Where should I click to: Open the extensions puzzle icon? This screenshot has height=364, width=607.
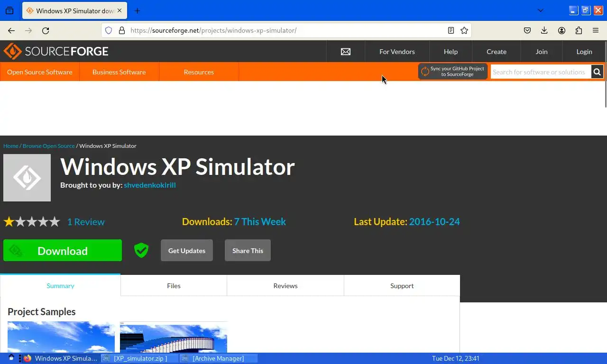pyautogui.click(x=579, y=30)
